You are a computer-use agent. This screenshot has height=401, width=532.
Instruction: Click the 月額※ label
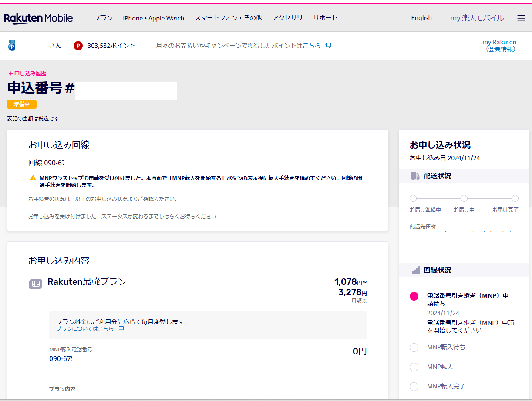pos(359,301)
